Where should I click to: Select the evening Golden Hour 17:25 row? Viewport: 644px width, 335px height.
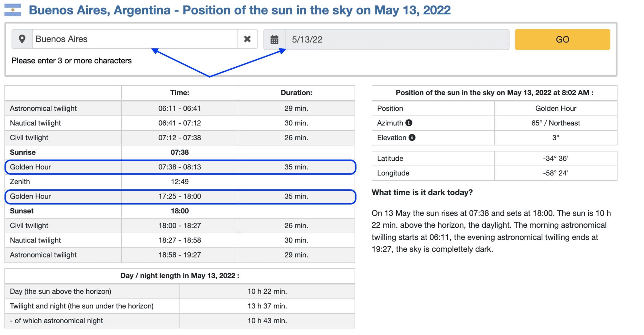coord(180,197)
